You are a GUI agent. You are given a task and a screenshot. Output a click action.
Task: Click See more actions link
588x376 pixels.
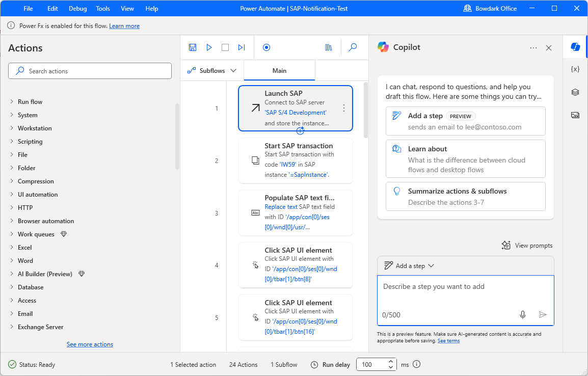[90, 344]
